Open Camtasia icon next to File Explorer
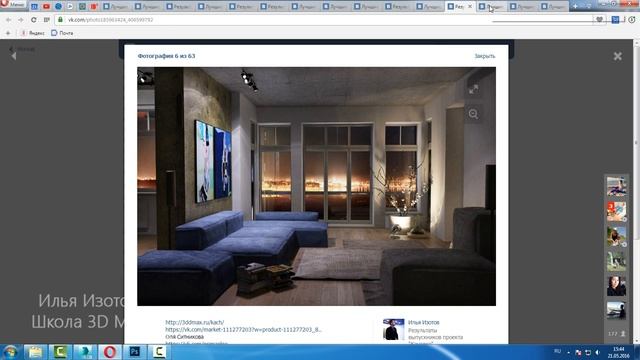Image resolution: width=640 pixels, height=360 pixels. point(60,352)
